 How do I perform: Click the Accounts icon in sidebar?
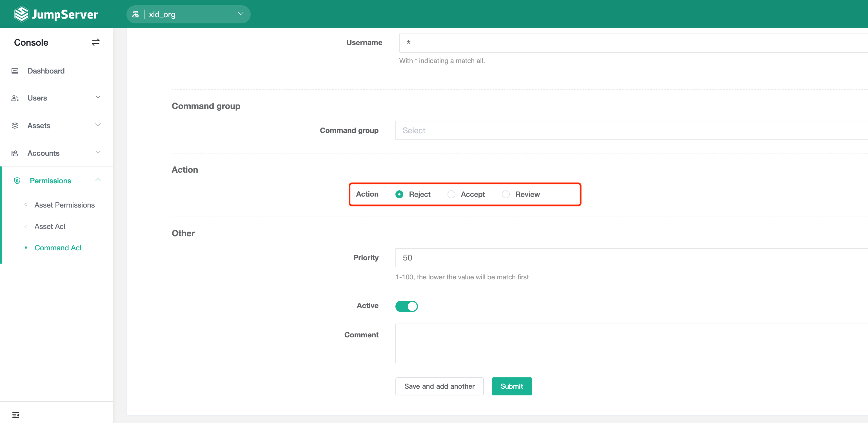pyautogui.click(x=15, y=153)
